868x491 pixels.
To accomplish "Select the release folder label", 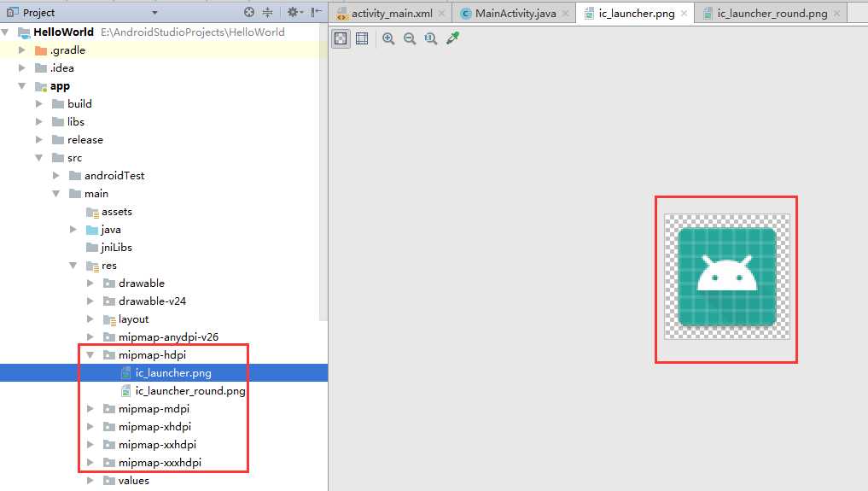I will [85, 139].
